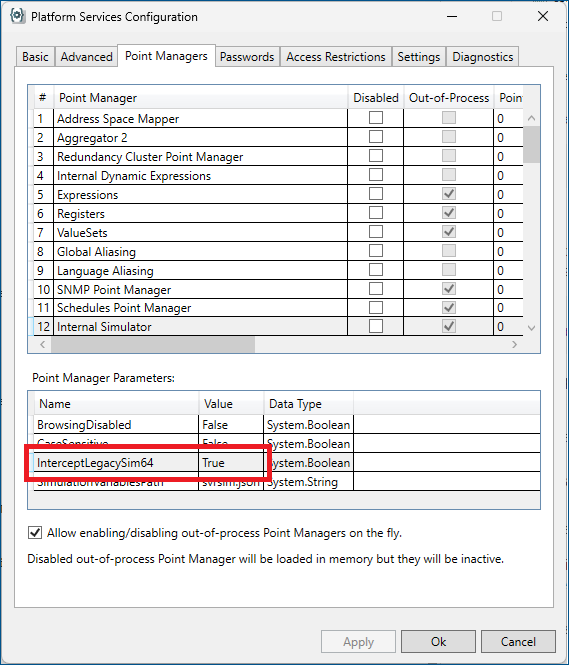This screenshot has height=665, width=569.
Task: Tick Disabled for Internal Dynamic Expressions
Action: click(x=376, y=175)
